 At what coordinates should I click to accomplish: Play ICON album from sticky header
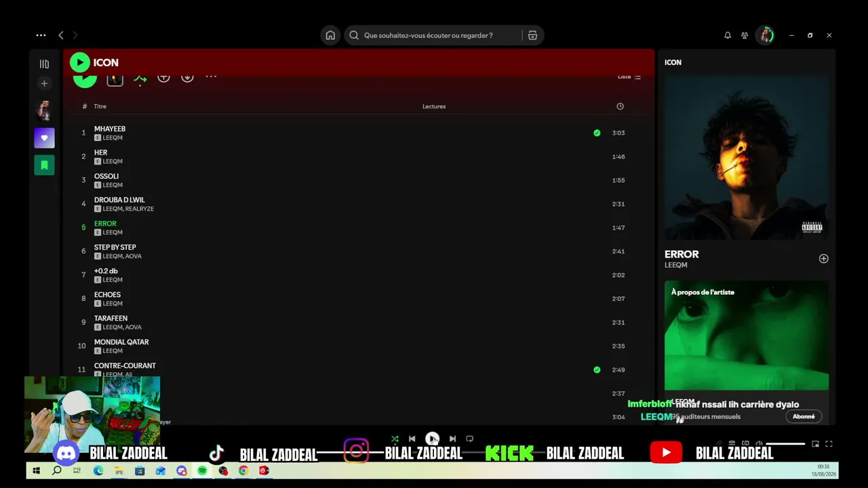pyautogui.click(x=79, y=62)
